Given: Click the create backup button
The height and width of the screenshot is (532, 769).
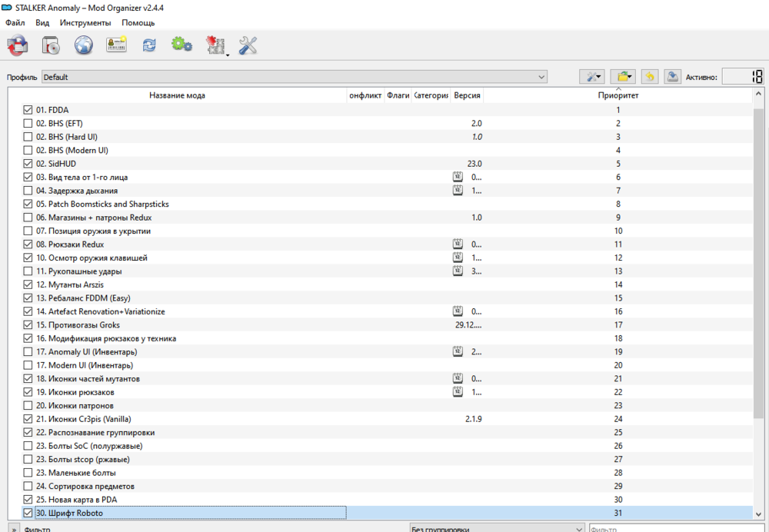Looking at the screenshot, I should 672,77.
